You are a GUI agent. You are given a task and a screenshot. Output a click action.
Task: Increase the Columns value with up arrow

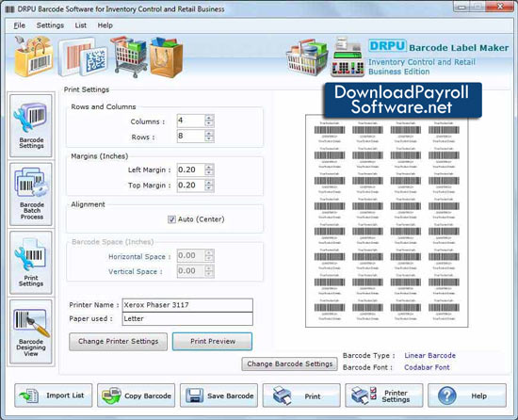click(x=209, y=118)
